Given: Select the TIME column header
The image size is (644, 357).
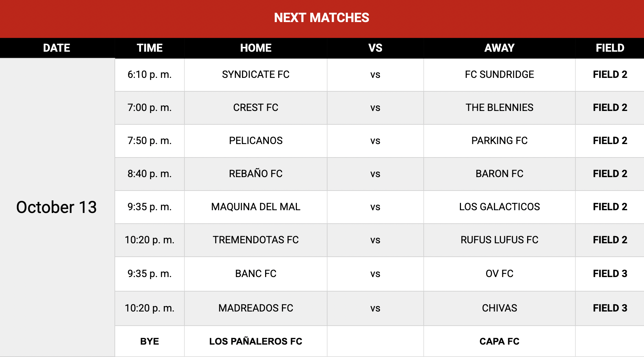Looking at the screenshot, I should 150,48.
